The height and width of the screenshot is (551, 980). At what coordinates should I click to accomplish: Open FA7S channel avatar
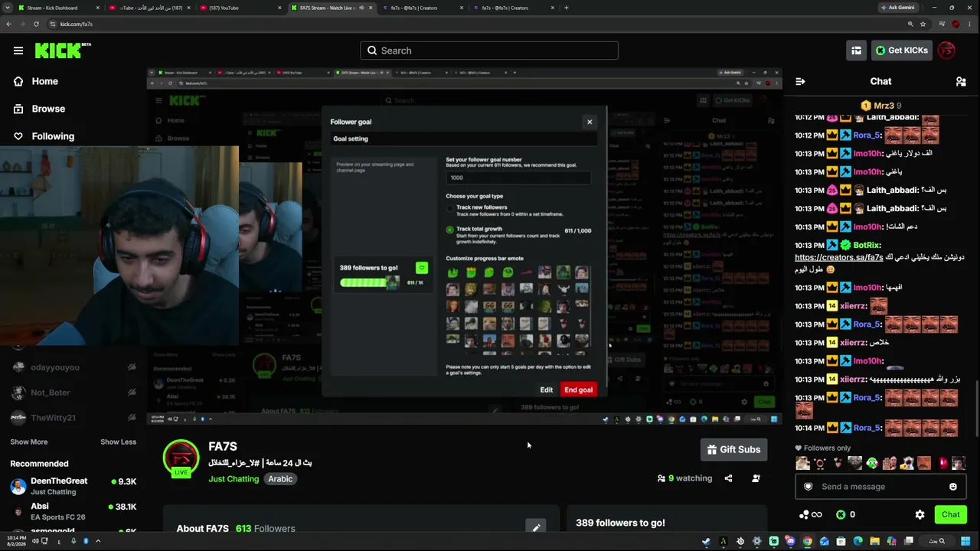[181, 458]
